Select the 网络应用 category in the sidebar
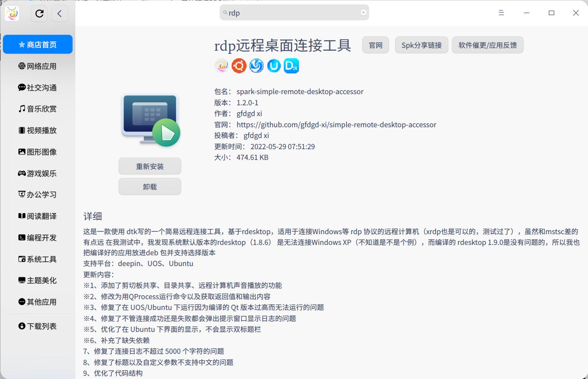This screenshot has height=379, width=588. point(37,66)
